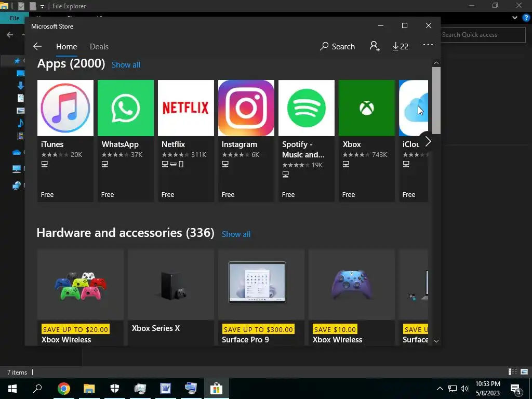Launch Google Chrome from taskbar
The width and height of the screenshot is (532, 399).
pos(63,389)
